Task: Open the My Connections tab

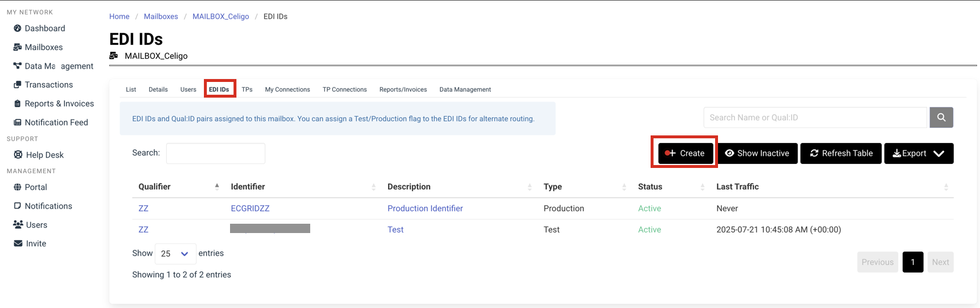Action: 288,89
